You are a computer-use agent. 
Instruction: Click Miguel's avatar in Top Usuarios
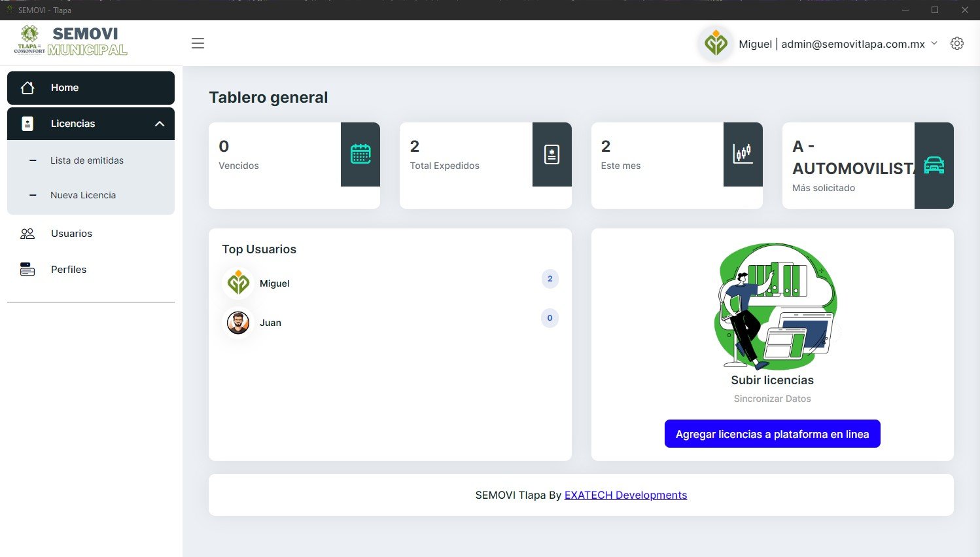(238, 283)
